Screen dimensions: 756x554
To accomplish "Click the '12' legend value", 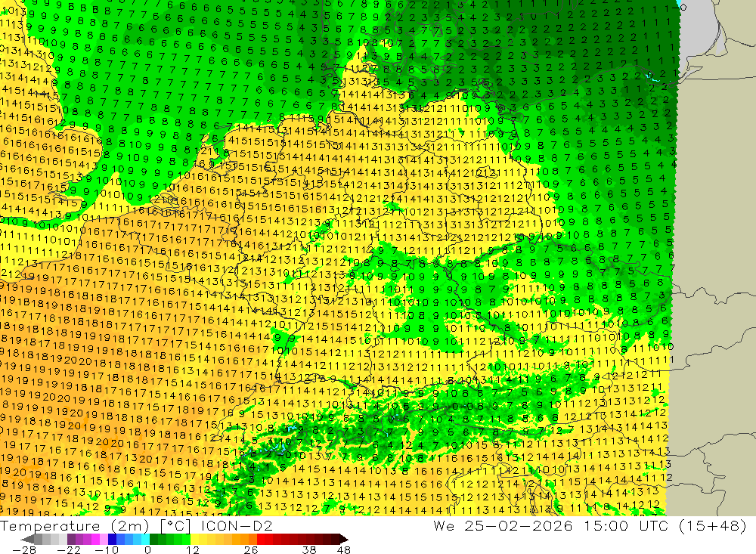I will 193,549.
